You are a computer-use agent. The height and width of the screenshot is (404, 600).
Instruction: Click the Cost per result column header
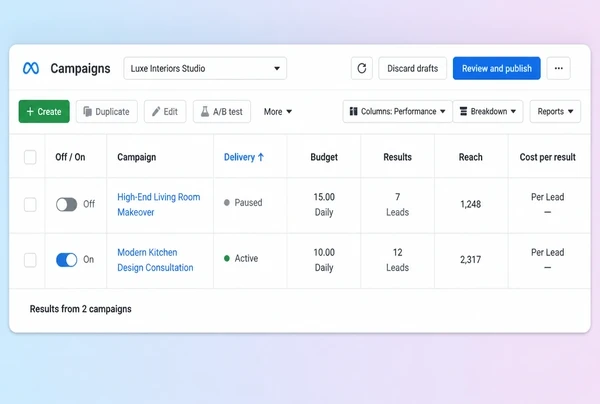(548, 157)
